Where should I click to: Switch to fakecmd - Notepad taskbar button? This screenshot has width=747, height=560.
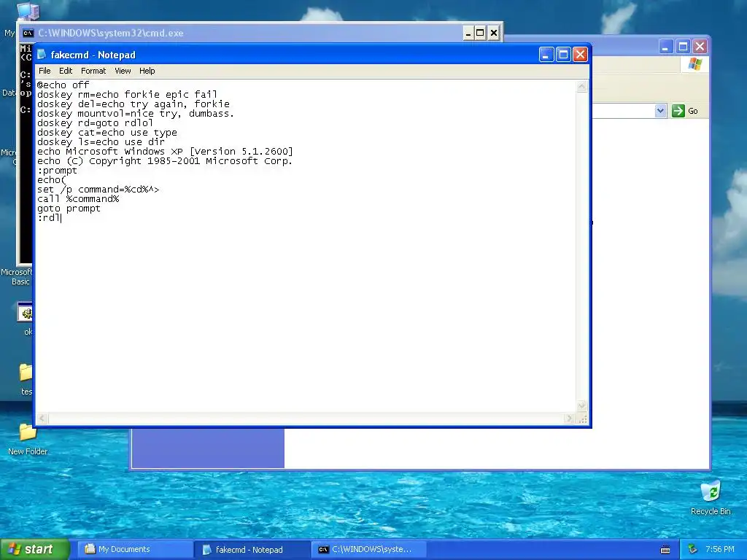tap(253, 550)
